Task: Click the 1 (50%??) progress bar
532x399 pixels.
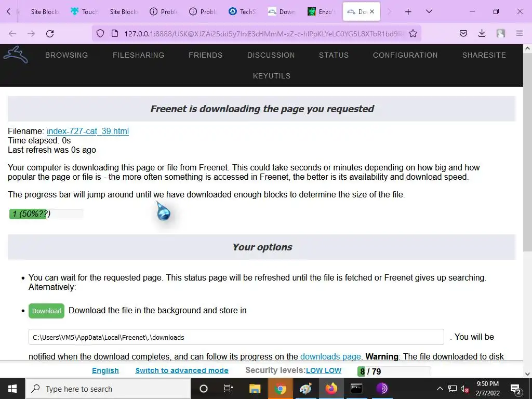Action: coord(46,214)
